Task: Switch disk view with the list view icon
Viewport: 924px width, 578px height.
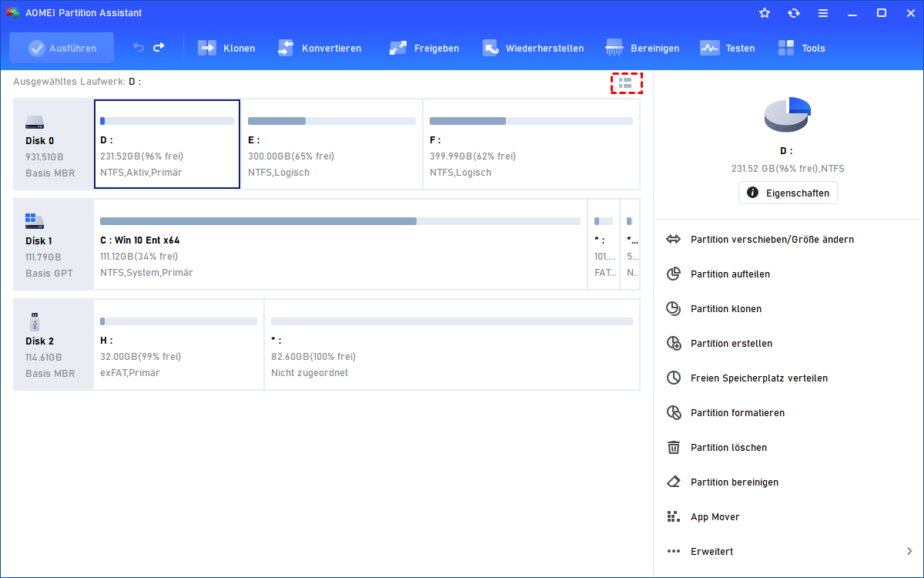Action: click(626, 82)
